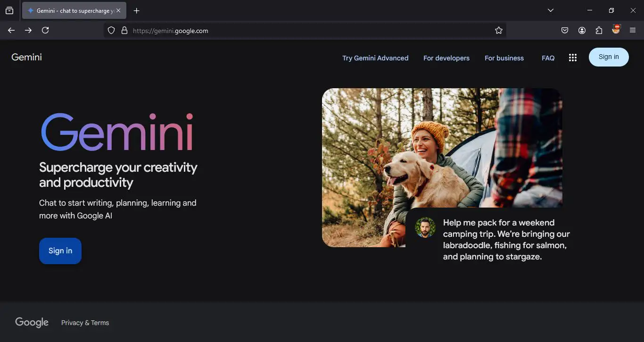Reload the current page

click(45, 30)
